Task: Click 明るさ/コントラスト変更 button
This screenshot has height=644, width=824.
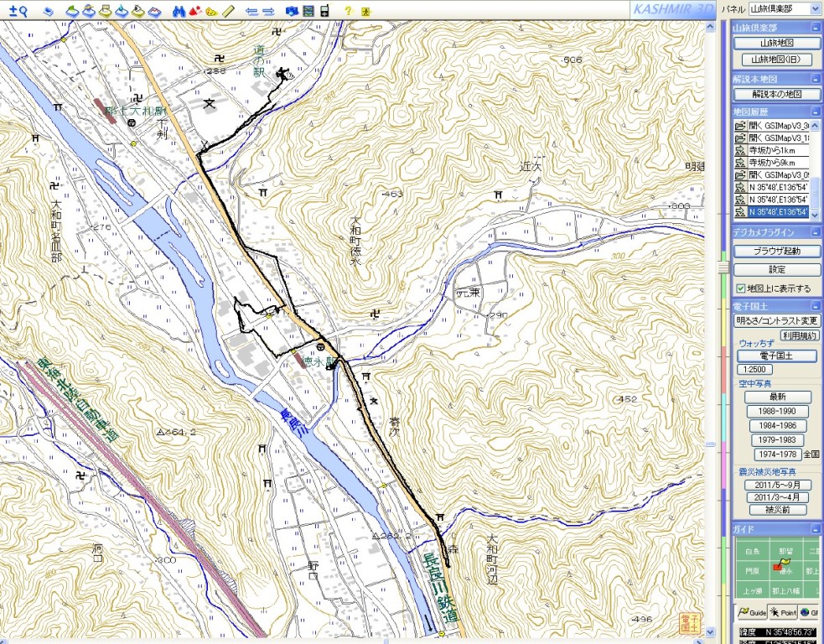Action: 777,320
